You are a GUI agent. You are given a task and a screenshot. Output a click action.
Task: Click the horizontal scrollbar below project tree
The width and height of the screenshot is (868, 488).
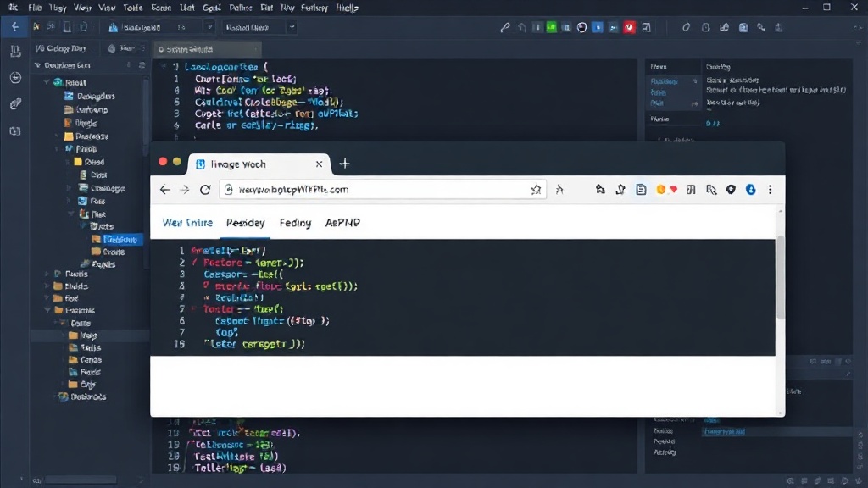tap(81, 480)
